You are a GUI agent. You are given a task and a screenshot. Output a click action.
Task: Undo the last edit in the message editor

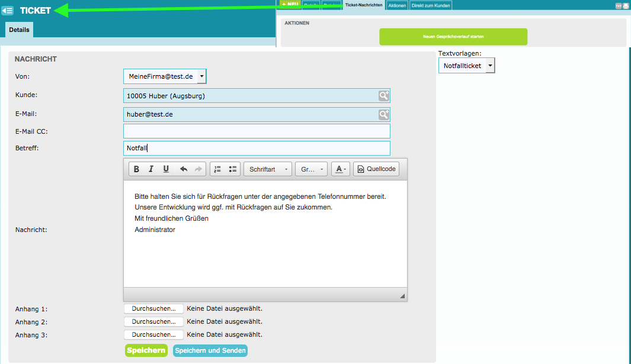click(184, 169)
